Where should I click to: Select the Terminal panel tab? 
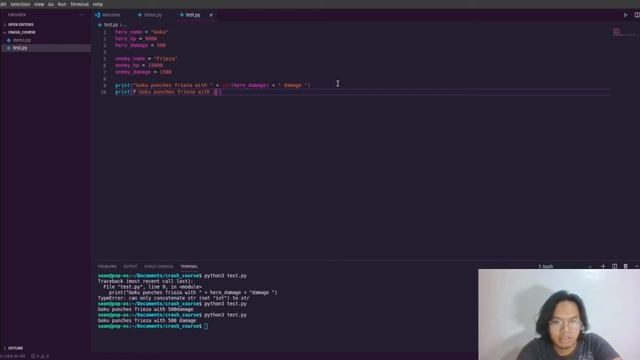189,267
